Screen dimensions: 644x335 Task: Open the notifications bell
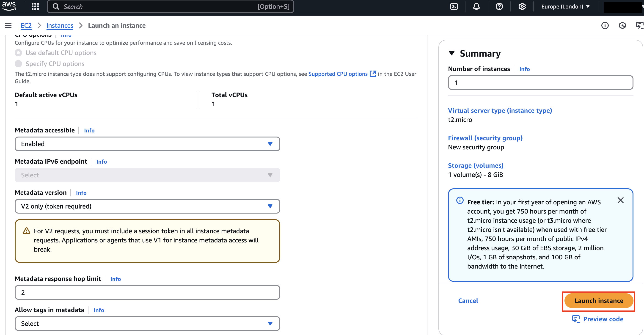[476, 6]
